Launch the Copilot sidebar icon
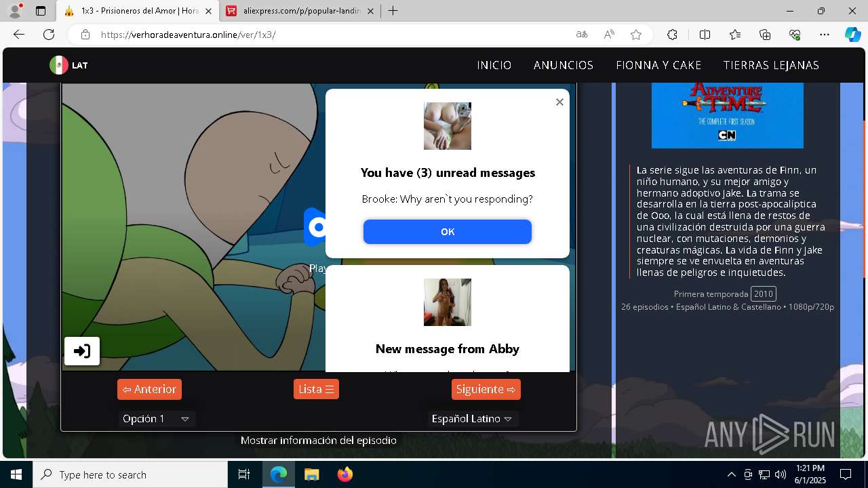The width and height of the screenshot is (868, 488). (x=852, y=35)
